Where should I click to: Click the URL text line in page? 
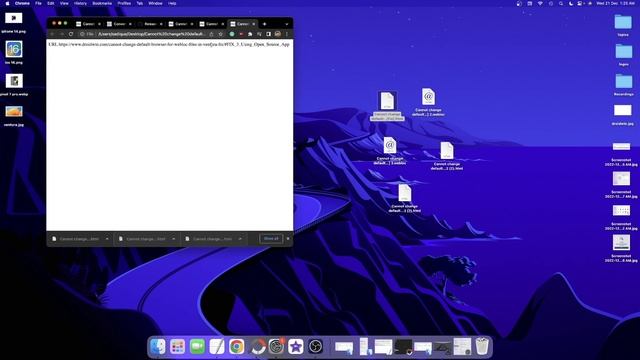169,44
